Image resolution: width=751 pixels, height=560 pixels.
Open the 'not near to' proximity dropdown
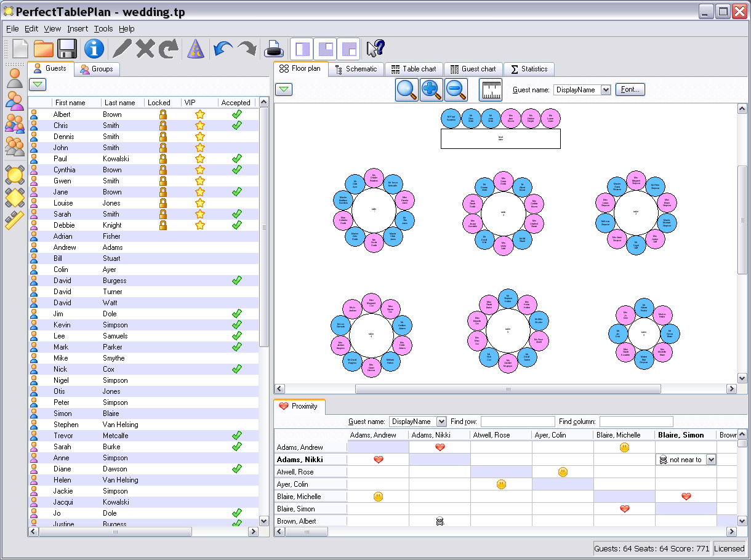pyautogui.click(x=711, y=460)
